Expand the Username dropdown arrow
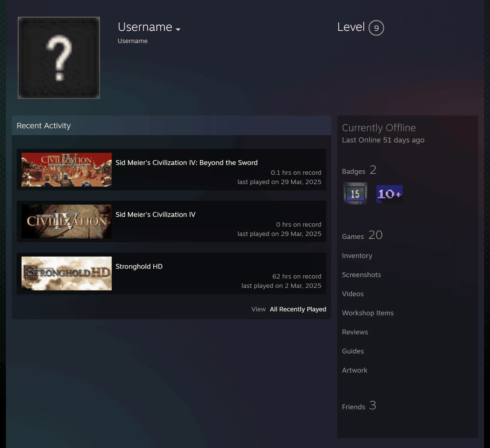 click(178, 29)
